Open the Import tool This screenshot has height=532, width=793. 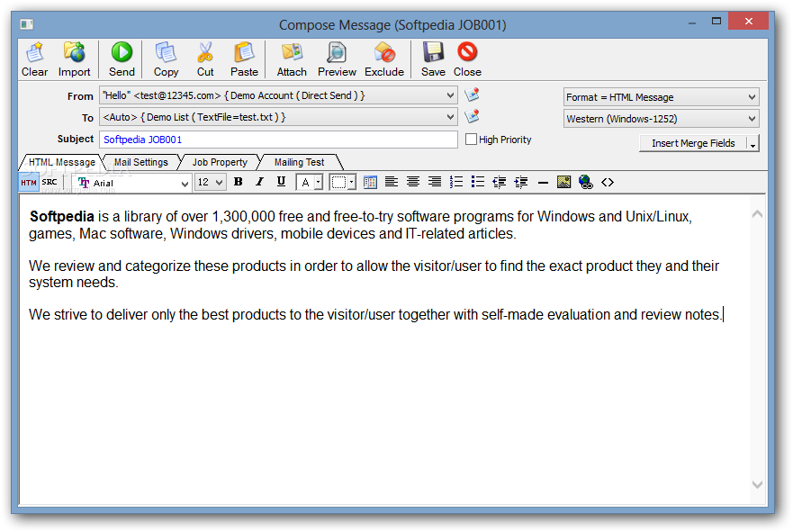click(x=74, y=59)
